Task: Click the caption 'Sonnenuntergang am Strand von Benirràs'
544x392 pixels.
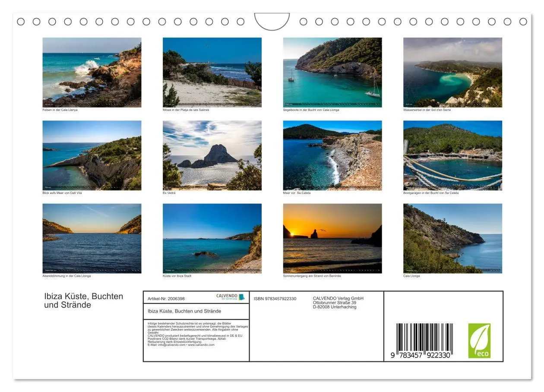Action: coord(312,276)
